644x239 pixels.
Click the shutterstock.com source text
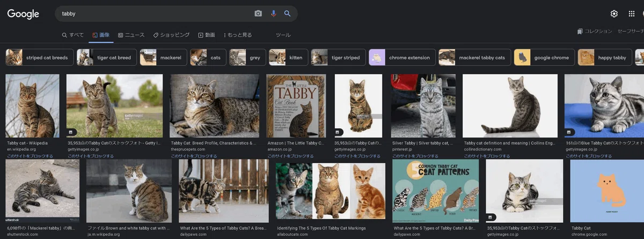22,234
